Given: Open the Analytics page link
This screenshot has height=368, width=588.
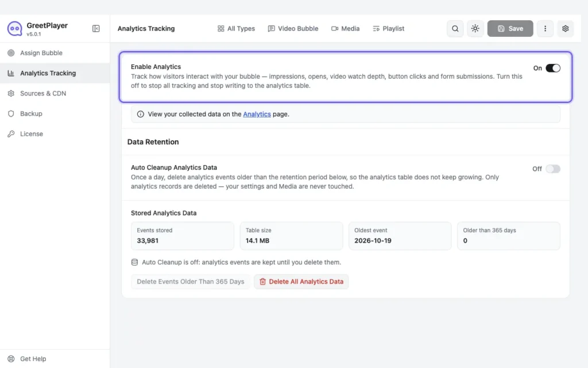Looking at the screenshot, I should pos(257,114).
